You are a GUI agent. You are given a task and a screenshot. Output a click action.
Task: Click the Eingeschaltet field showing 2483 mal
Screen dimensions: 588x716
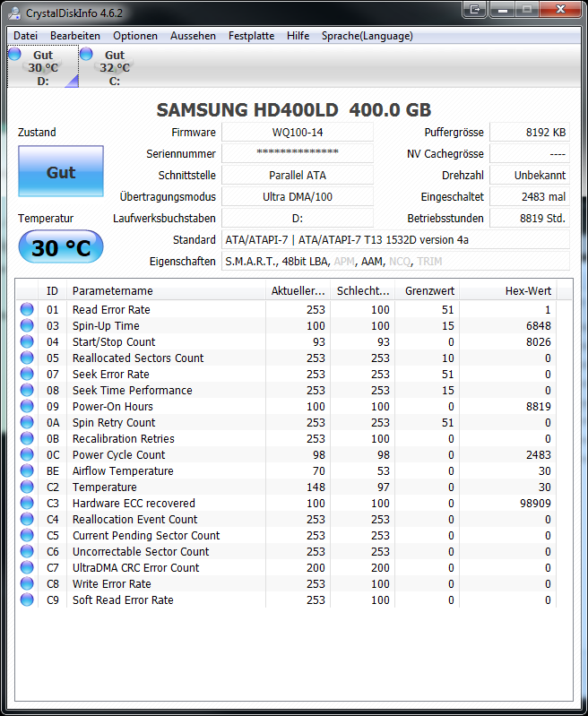tap(530, 196)
